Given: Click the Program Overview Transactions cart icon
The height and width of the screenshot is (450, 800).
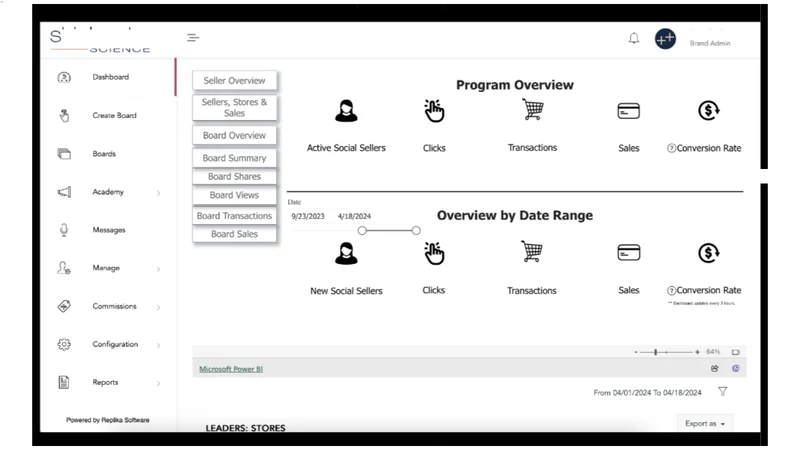Looking at the screenshot, I should pos(533,109).
